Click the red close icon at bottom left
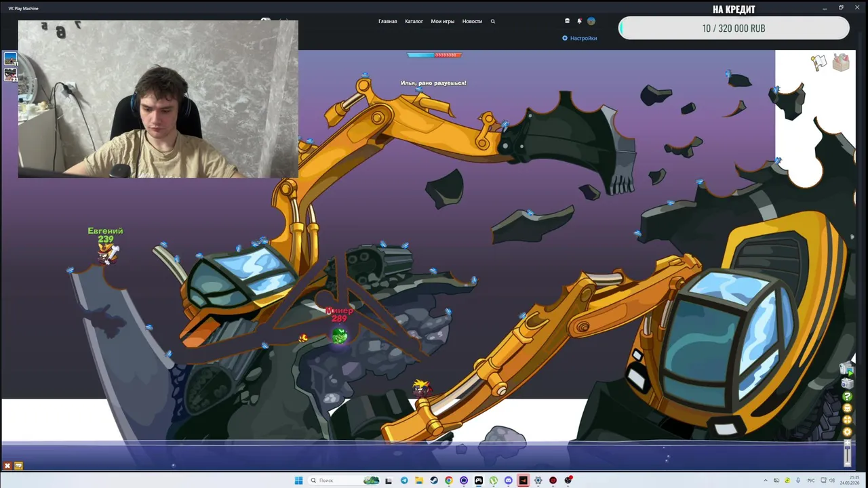Viewport: 868px width, 488px height. 7,466
